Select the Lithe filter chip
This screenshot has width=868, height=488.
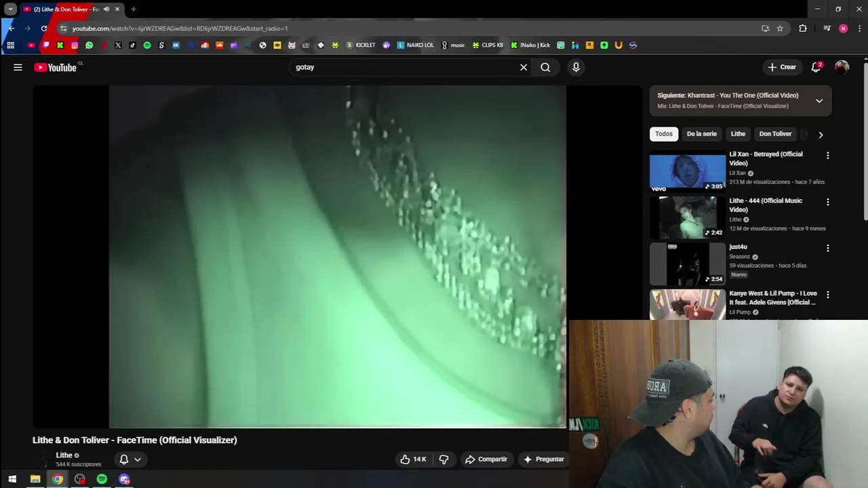(738, 134)
